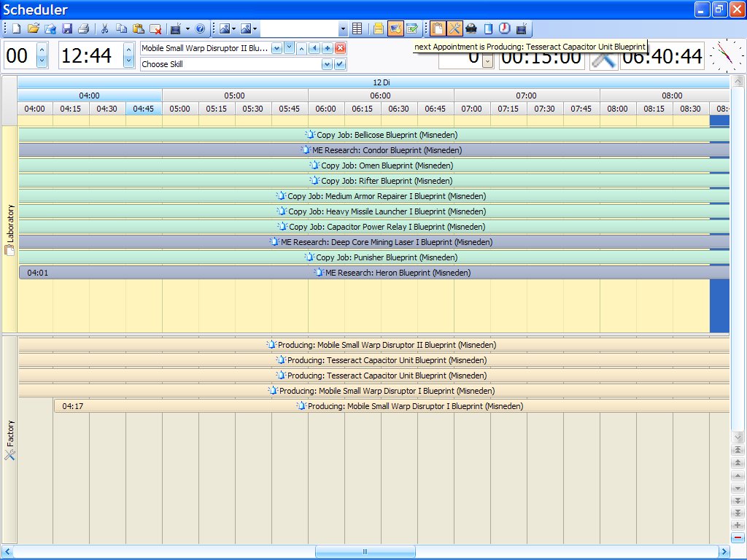Click the New document toolbar icon
The width and height of the screenshot is (747, 560).
click(x=17, y=29)
